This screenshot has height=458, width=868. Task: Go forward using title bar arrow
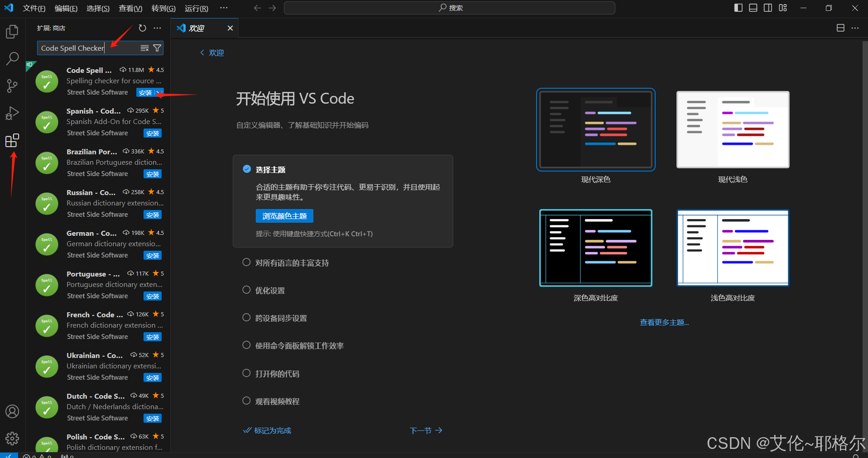tap(272, 8)
